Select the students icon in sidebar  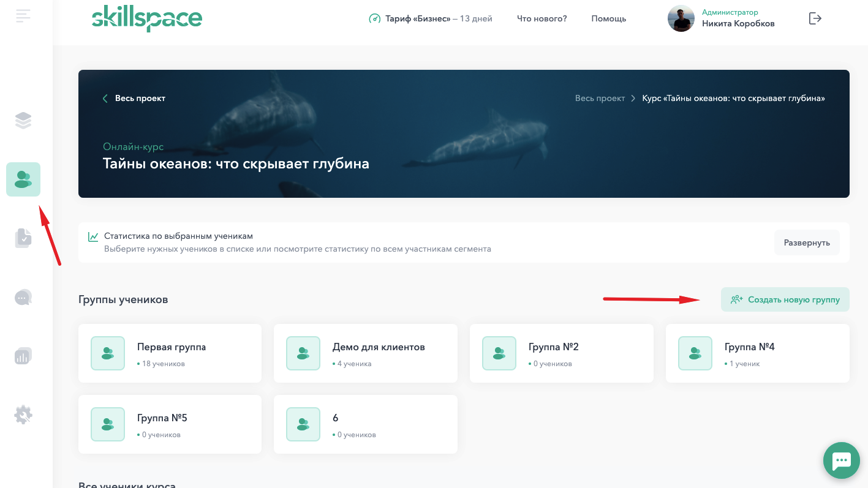pyautogui.click(x=23, y=179)
